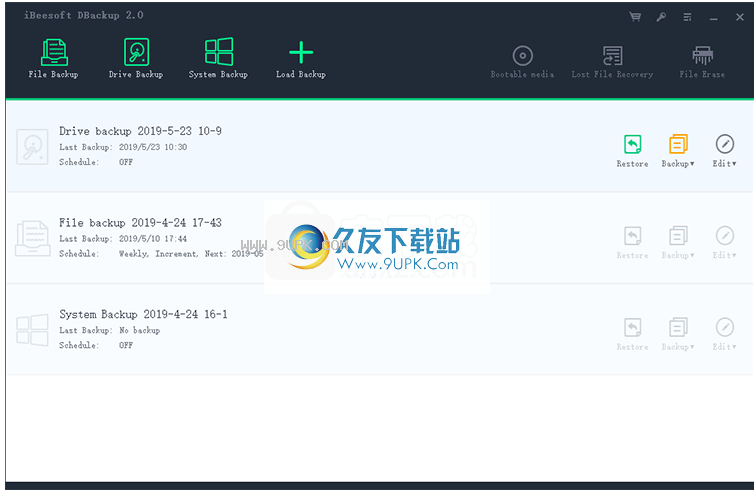
Task: Click the Windows icon of System Backup row
Action: [32, 330]
